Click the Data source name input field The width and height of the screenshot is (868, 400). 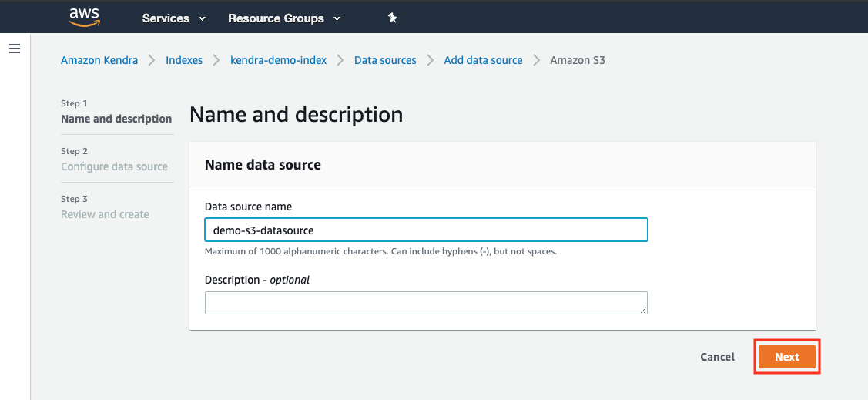click(426, 230)
